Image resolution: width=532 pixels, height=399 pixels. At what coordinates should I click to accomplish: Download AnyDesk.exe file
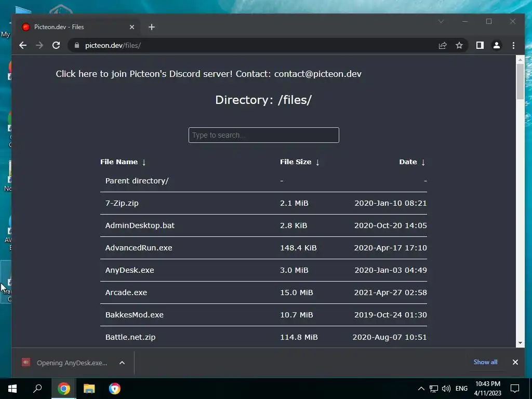click(129, 270)
